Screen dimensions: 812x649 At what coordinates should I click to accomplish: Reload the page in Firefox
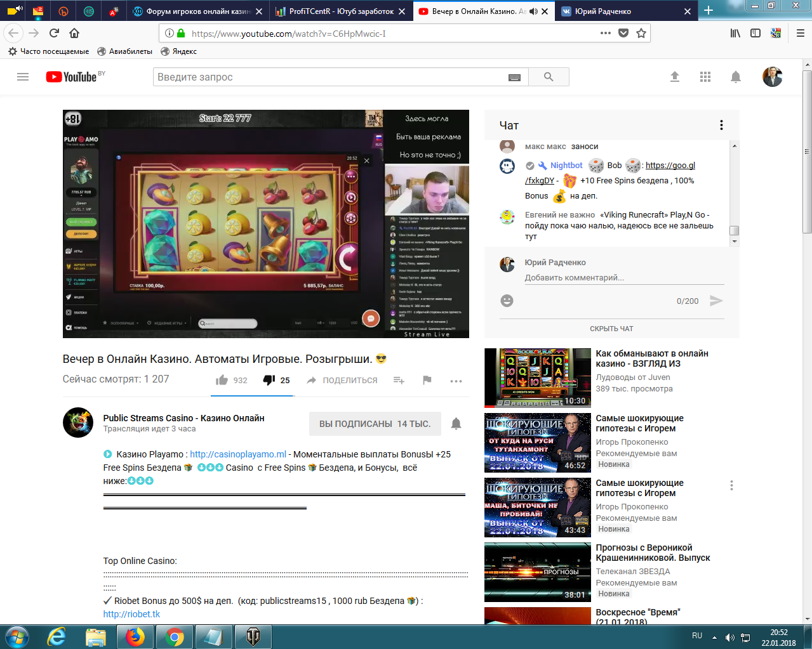click(54, 33)
